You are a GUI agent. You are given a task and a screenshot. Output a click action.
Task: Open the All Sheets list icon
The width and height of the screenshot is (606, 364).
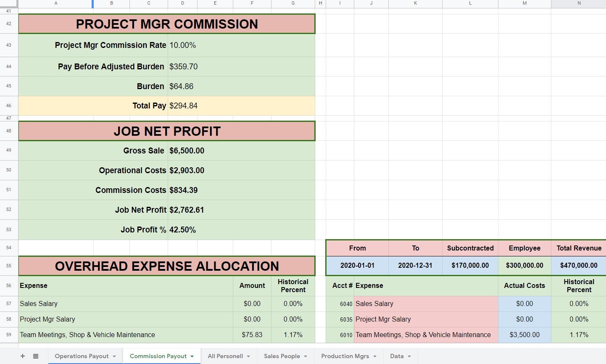point(36,356)
